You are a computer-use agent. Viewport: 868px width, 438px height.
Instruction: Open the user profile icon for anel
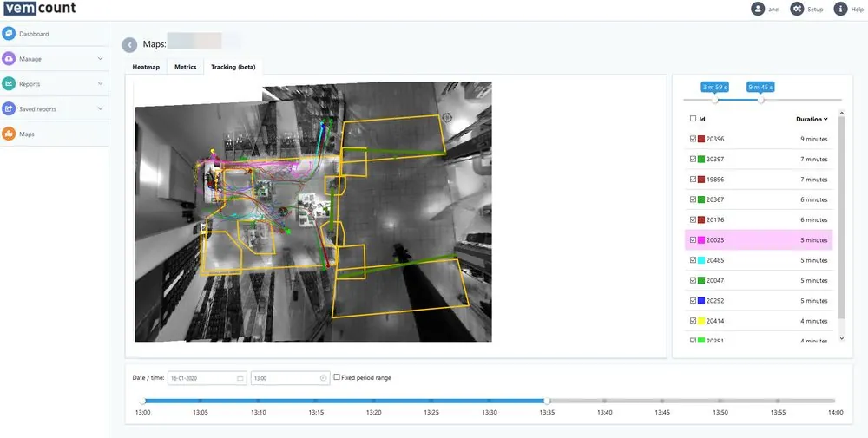click(758, 10)
